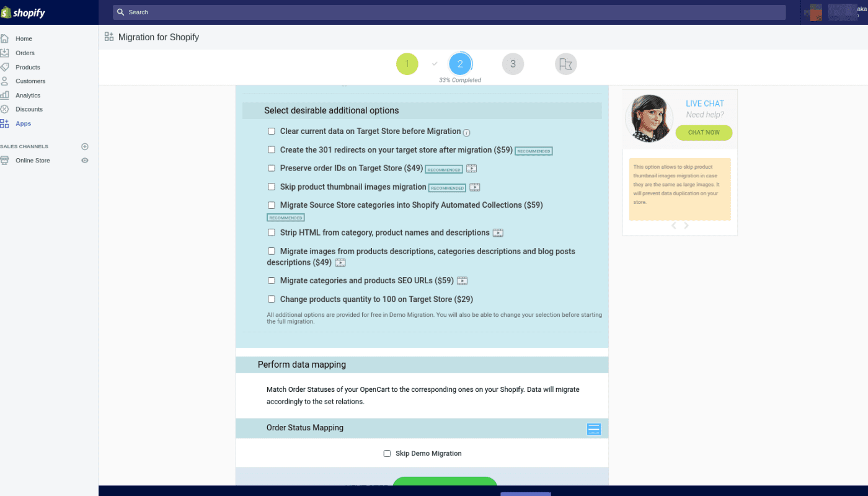Play video for Preserve order IDs
The image size is (868, 496).
click(472, 169)
